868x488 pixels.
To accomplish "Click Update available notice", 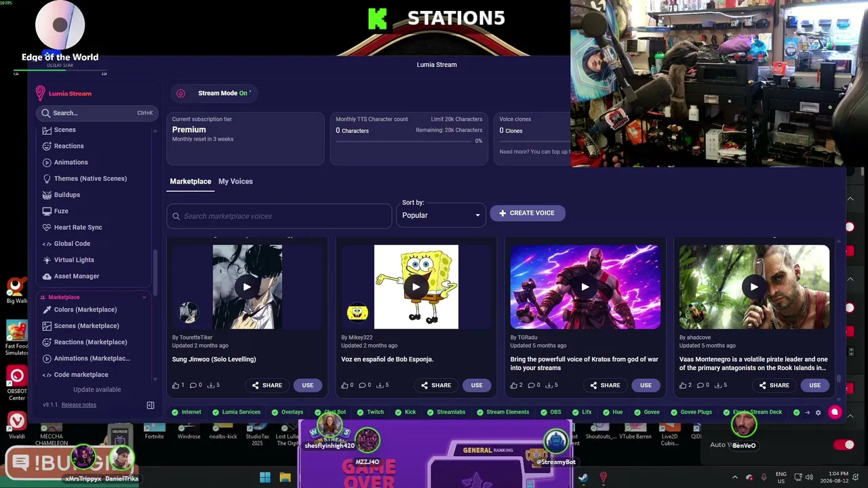I will [97, 390].
